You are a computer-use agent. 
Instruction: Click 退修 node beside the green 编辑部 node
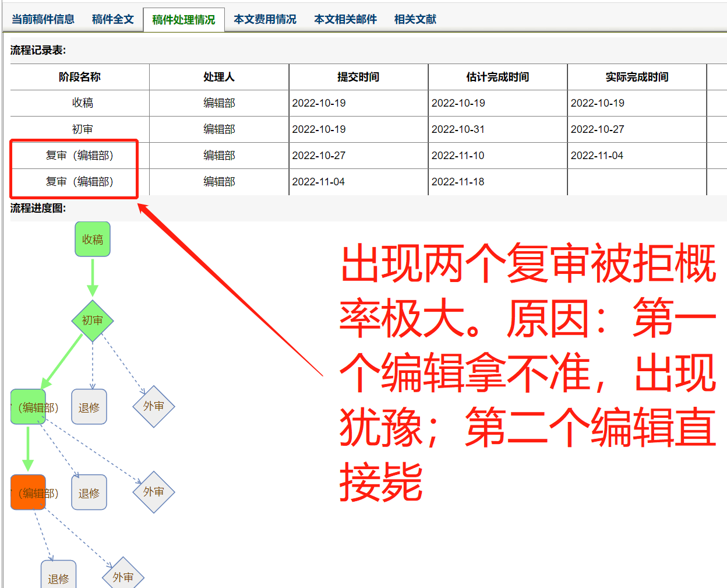[x=89, y=407]
